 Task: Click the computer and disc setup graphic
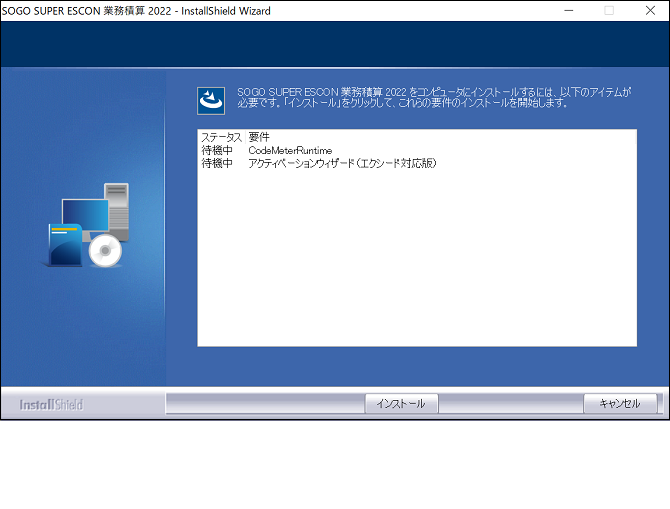87,225
